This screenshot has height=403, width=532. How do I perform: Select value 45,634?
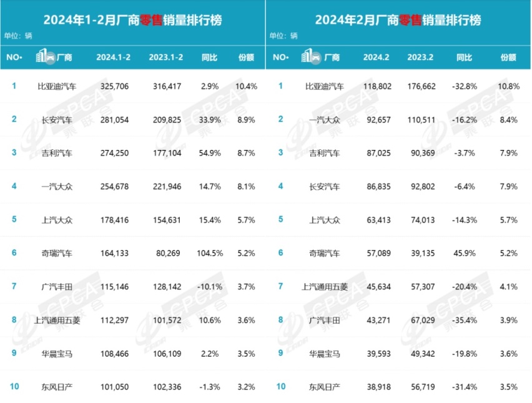click(378, 287)
